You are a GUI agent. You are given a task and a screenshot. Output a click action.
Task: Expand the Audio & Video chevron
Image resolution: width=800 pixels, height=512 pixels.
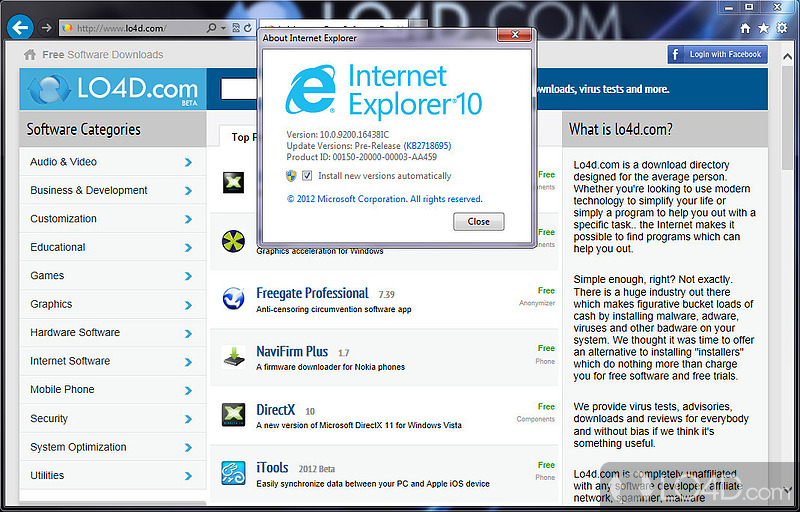click(x=188, y=162)
